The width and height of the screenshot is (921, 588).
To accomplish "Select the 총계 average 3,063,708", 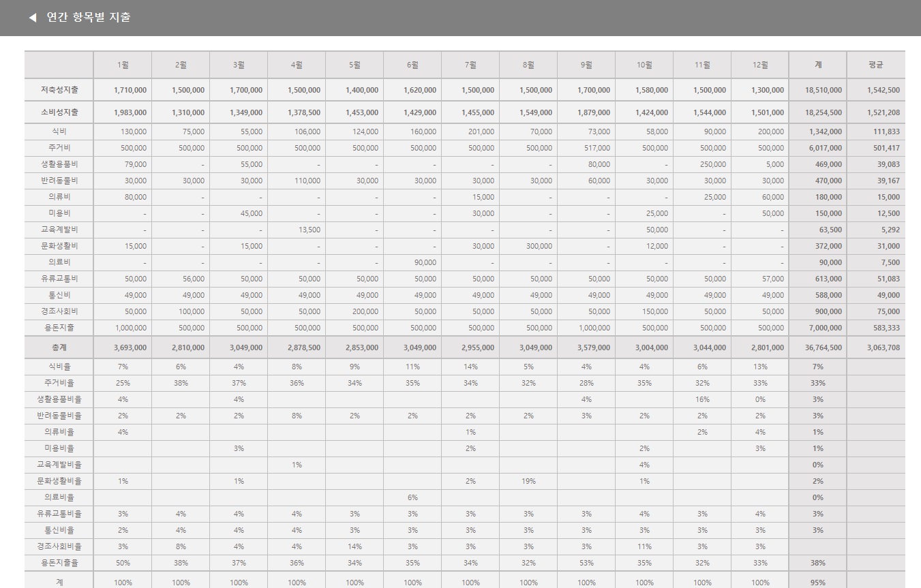I will click(x=884, y=347).
